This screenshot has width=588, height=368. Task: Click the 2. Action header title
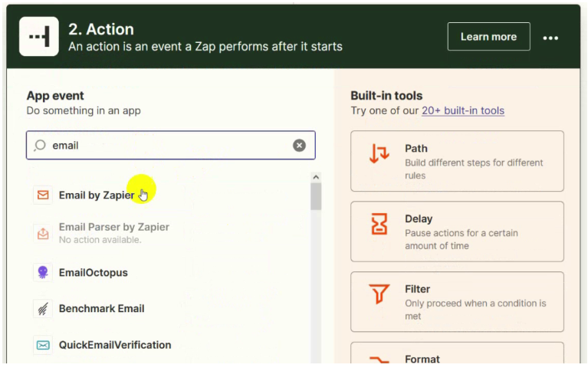pyautogui.click(x=101, y=29)
